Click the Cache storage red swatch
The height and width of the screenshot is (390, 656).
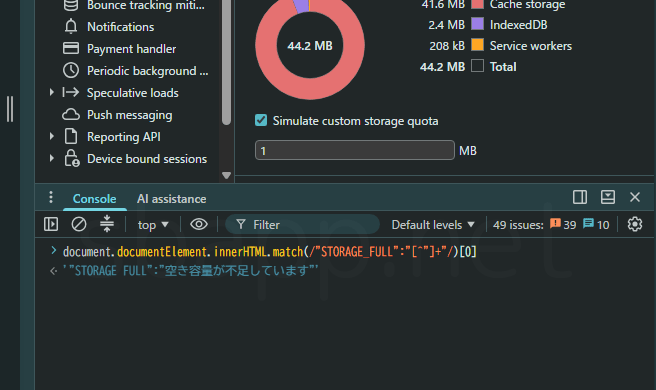477,4
